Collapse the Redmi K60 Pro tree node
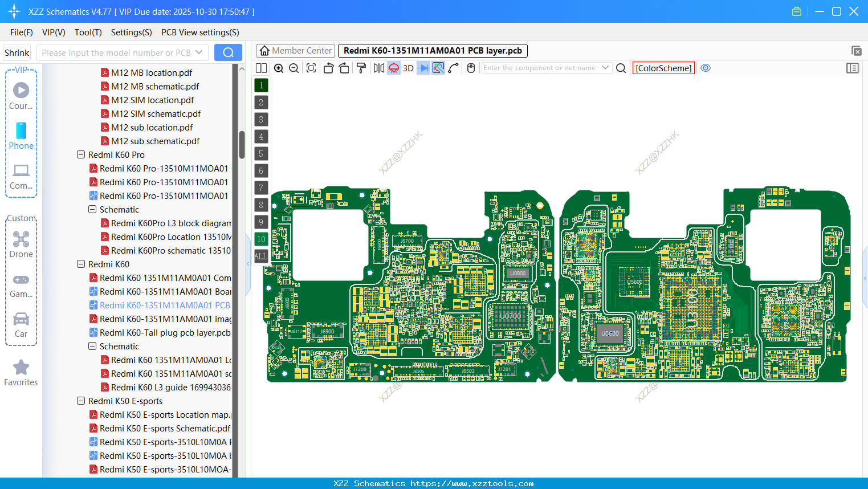Viewport: 868px width, 489px height. click(x=80, y=154)
